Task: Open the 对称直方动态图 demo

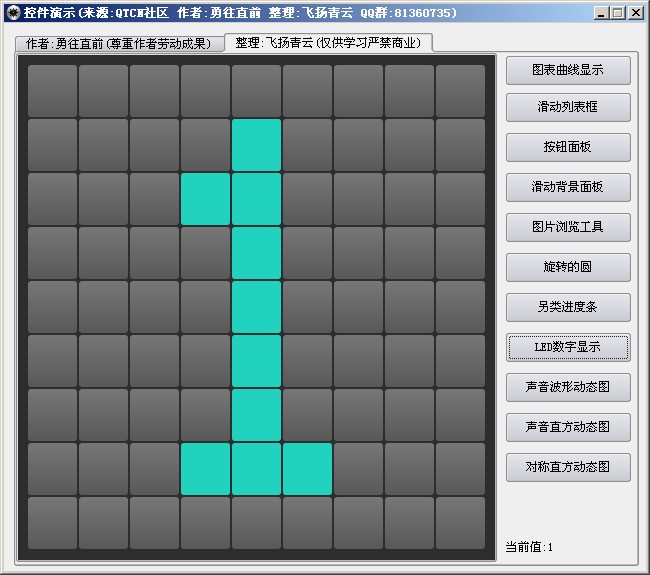Action: pos(568,467)
